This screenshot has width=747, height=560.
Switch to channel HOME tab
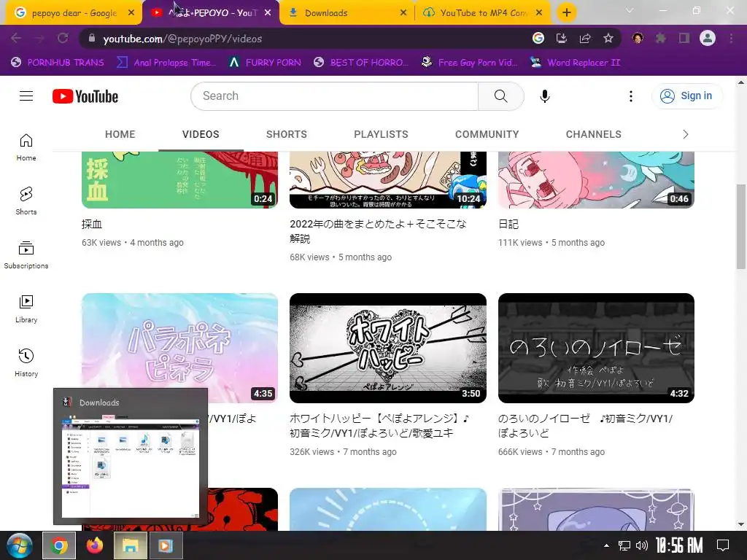(x=120, y=134)
